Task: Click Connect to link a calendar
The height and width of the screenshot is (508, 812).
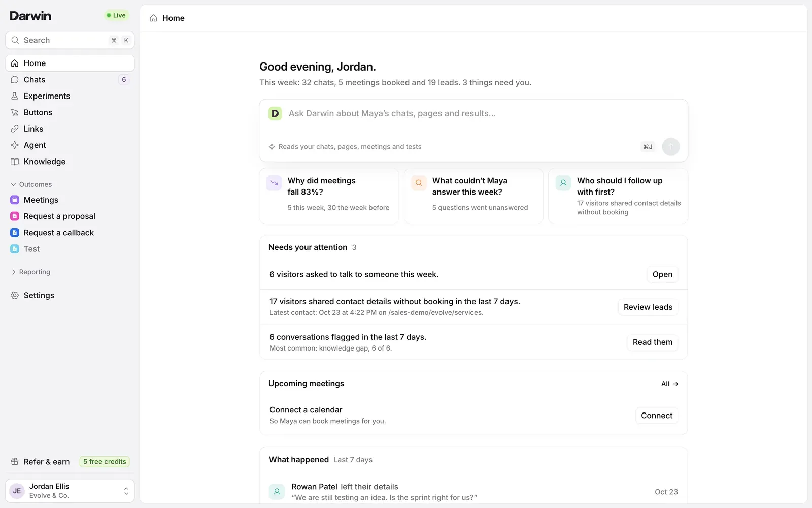Action: tap(657, 416)
